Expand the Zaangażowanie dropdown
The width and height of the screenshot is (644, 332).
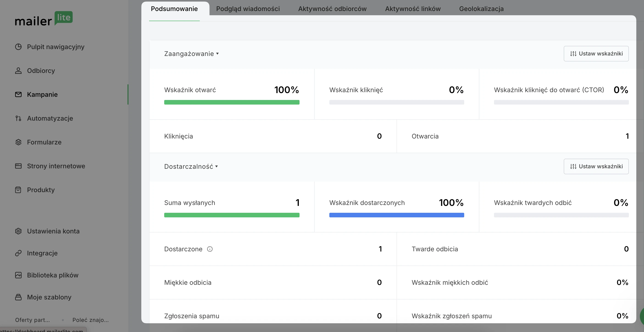click(x=192, y=54)
